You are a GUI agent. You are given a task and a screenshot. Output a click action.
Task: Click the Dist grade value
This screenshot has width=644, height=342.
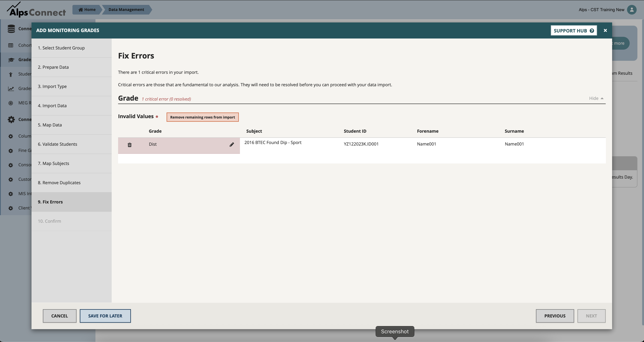(x=152, y=144)
